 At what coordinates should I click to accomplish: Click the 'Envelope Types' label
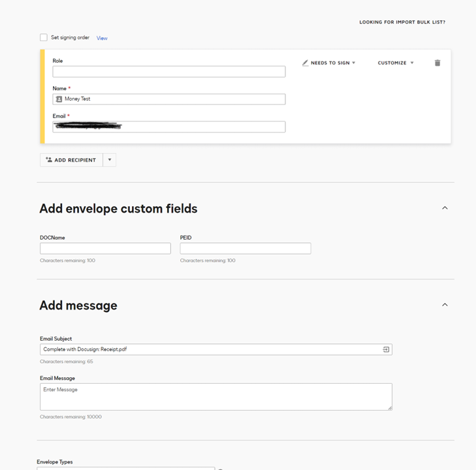[x=55, y=462]
